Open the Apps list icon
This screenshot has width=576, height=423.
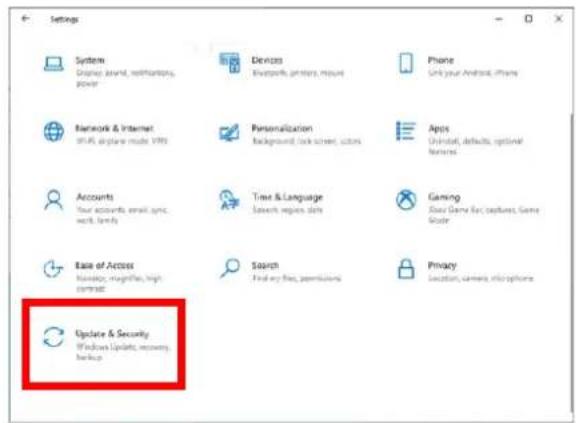pyautogui.click(x=406, y=131)
